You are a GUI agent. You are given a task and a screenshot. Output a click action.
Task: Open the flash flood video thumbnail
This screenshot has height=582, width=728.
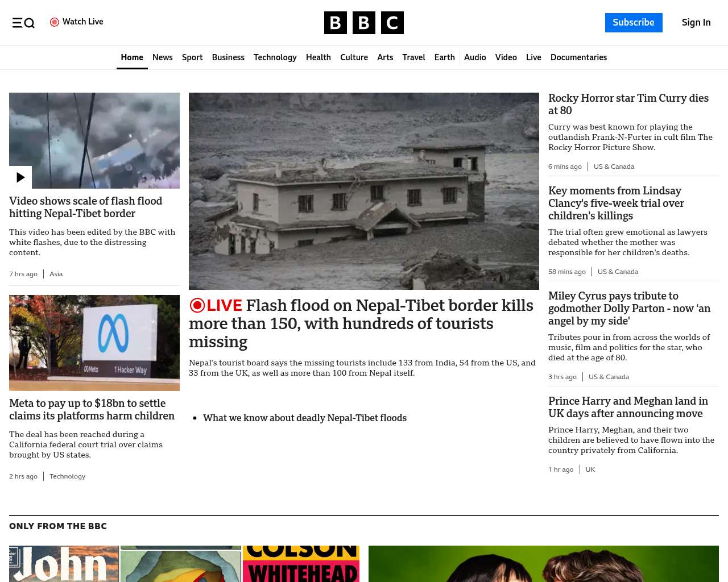click(x=94, y=140)
